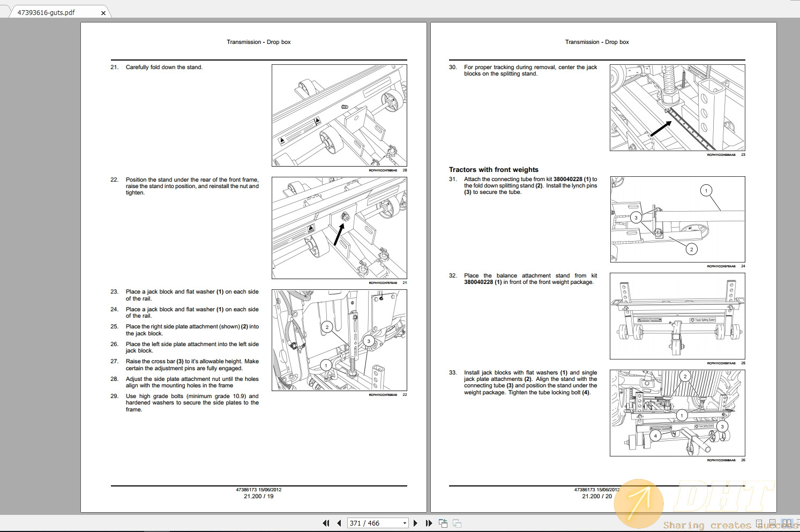Viewport: 800px width, 532px height.
Task: Click the go to previous view icon
Action: 443,523
